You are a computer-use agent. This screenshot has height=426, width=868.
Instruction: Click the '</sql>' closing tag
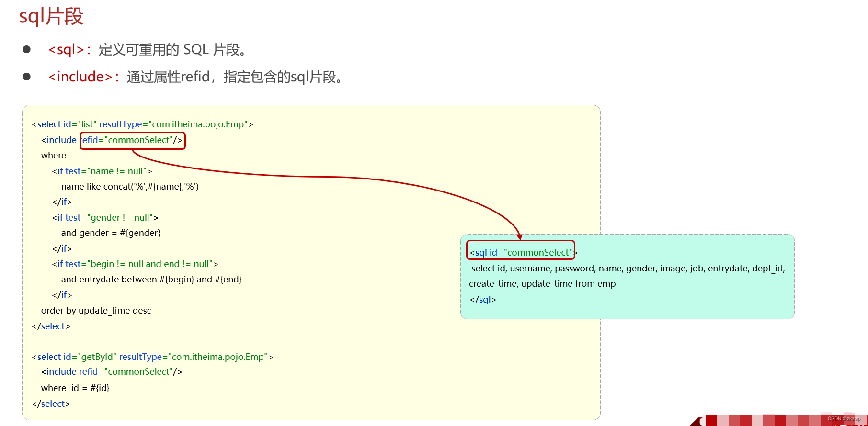point(483,300)
